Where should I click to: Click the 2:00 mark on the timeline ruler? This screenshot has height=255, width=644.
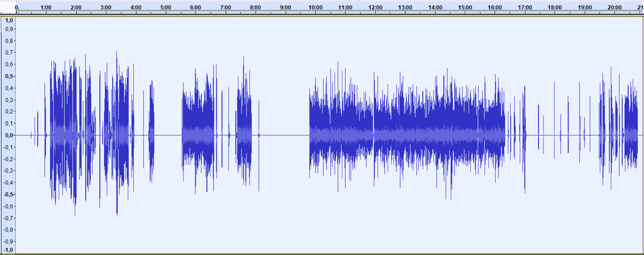(x=76, y=8)
